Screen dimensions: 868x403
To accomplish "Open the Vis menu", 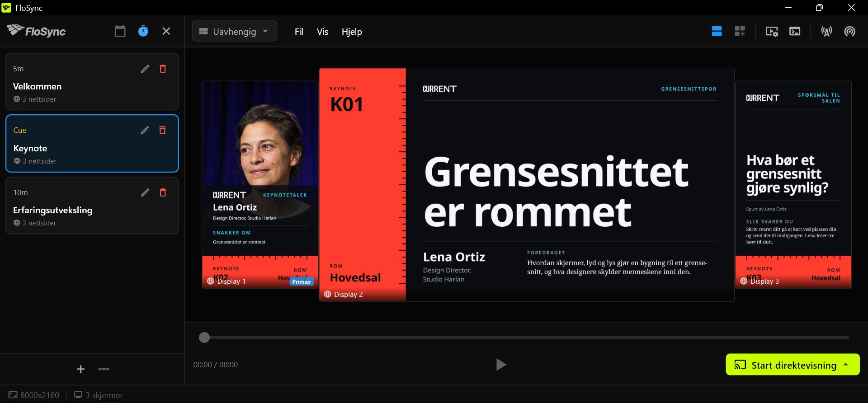I will coord(322,32).
